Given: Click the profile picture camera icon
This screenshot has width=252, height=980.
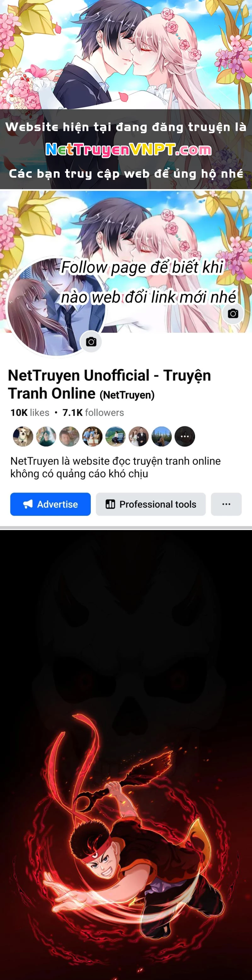Looking at the screenshot, I should (91, 341).
